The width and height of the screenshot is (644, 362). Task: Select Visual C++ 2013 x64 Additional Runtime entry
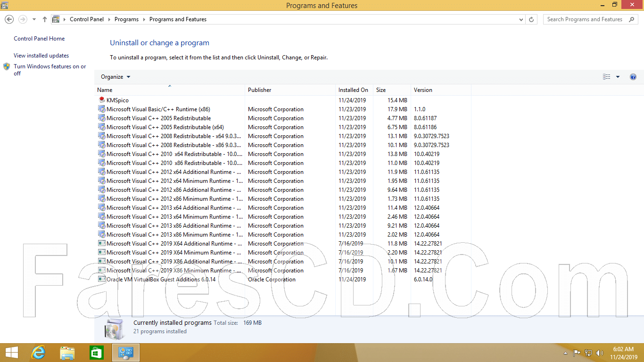tap(174, 208)
